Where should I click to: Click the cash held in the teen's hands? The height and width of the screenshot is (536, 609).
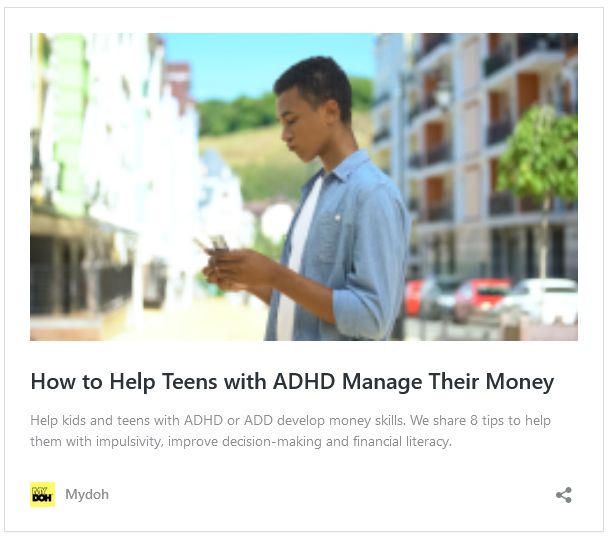(212, 243)
